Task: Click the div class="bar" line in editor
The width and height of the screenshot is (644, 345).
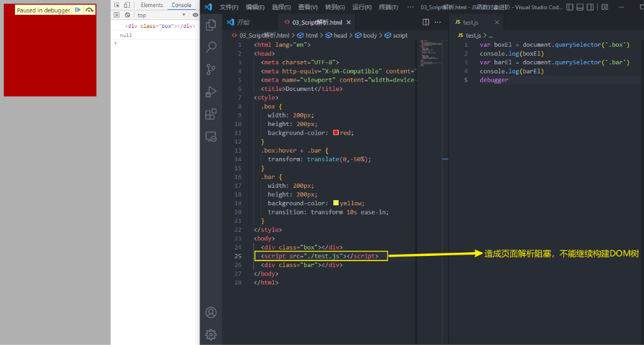Action: click(x=302, y=265)
